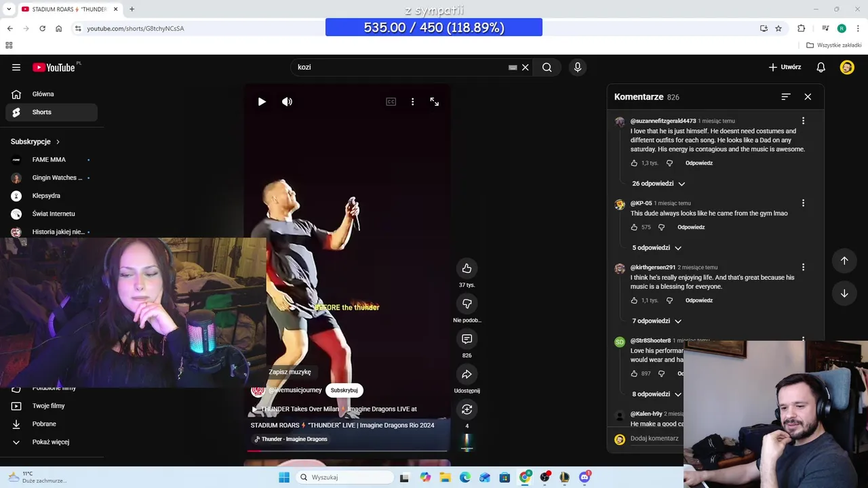The height and width of the screenshot is (488, 868).
Task: Open options menu for @KP-05 comment
Action: pos(803,203)
